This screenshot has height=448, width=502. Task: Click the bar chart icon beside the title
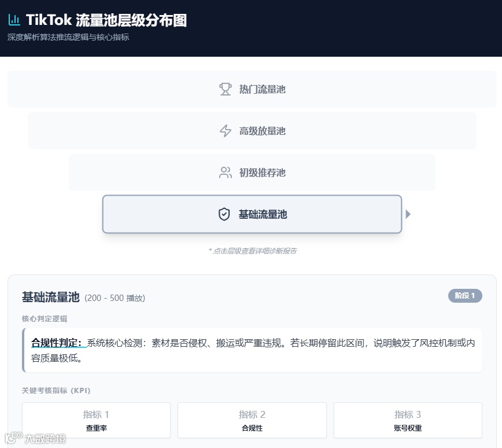click(14, 20)
